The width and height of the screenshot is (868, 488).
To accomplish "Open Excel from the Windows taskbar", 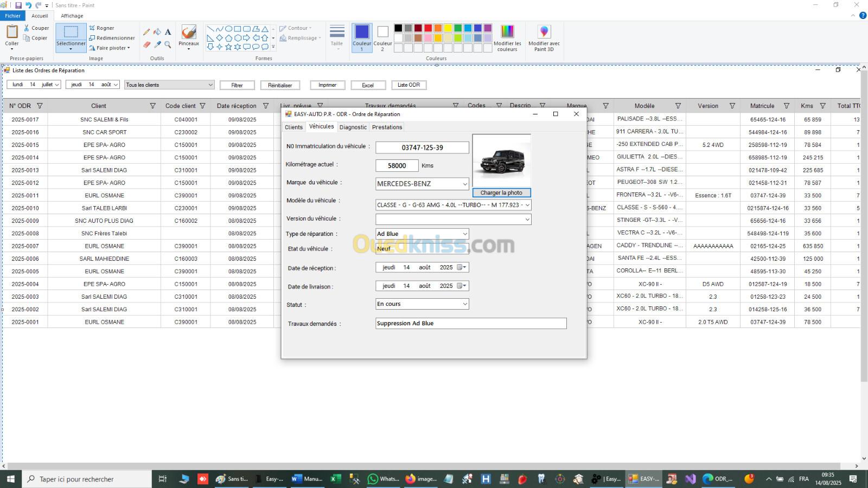I will click(336, 479).
